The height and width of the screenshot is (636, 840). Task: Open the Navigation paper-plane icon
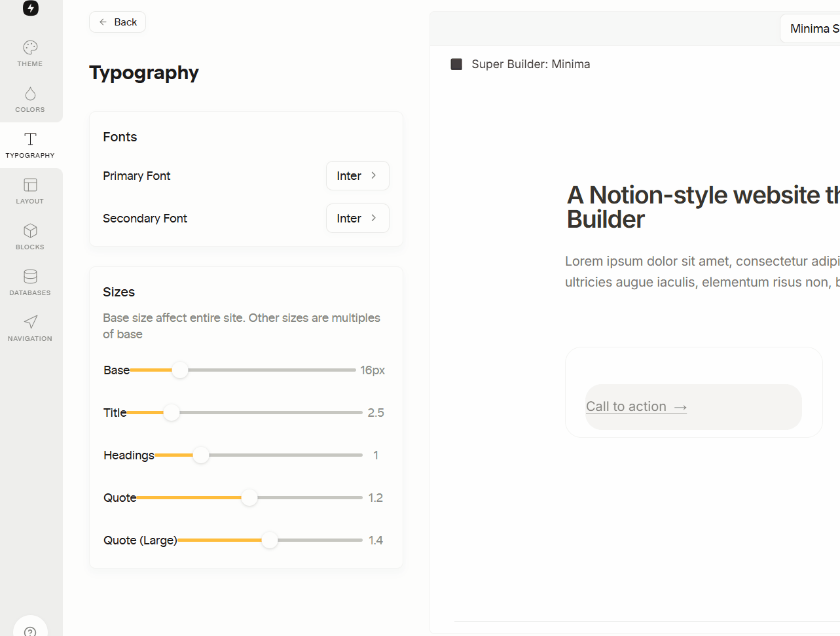click(30, 322)
